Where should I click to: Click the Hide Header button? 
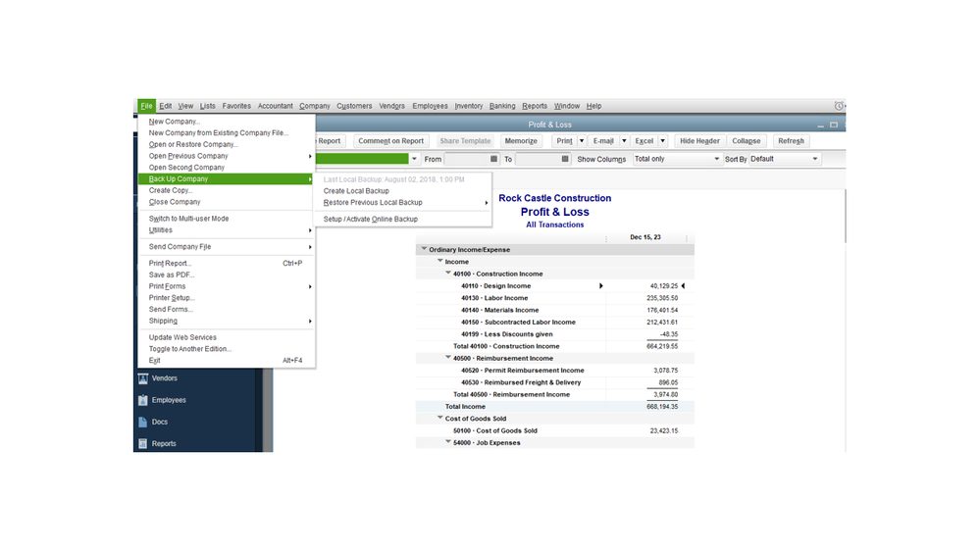(699, 141)
